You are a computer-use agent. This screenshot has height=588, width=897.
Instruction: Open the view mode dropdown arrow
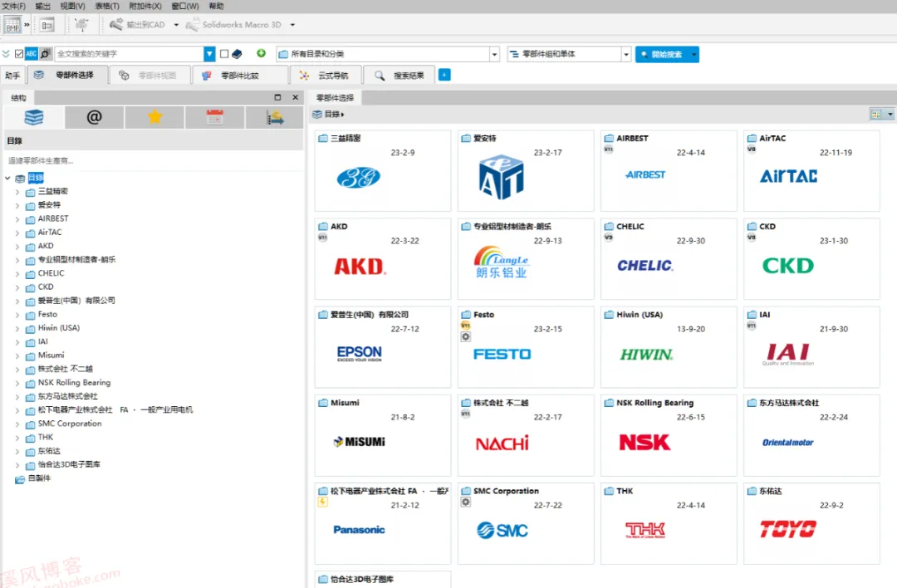coord(890,115)
